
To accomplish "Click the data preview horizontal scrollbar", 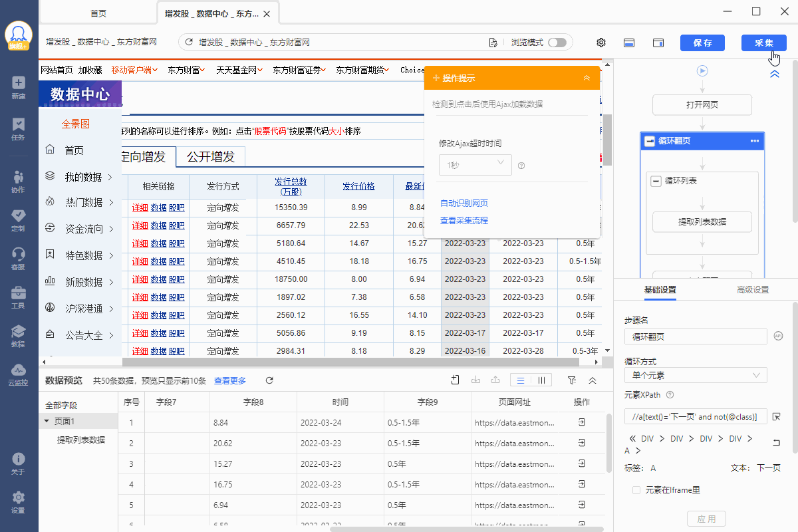I will click(465, 529).
